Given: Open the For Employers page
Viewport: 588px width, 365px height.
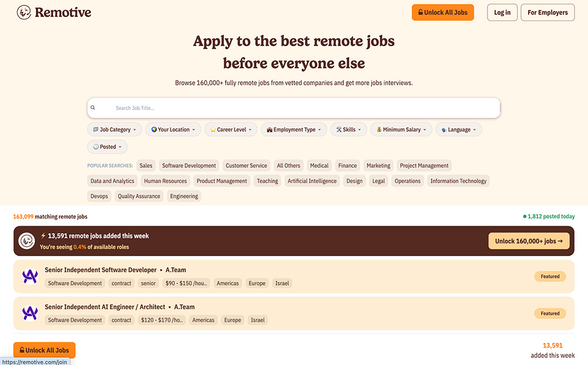Looking at the screenshot, I should click(x=547, y=12).
